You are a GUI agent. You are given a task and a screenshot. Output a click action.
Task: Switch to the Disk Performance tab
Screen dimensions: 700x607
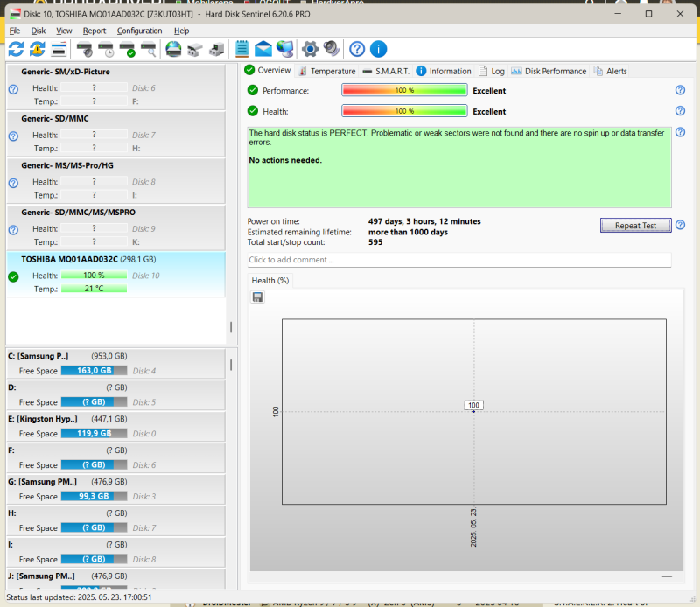pos(549,72)
